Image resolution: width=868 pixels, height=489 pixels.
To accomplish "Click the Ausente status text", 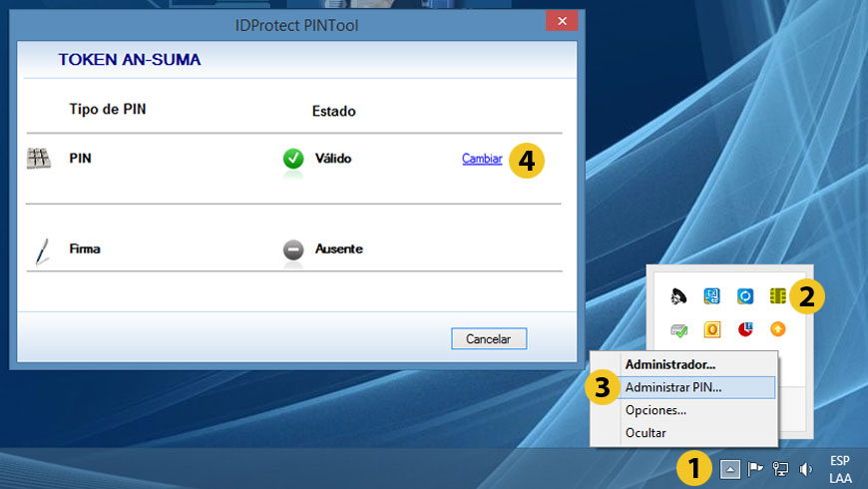I will (339, 249).
